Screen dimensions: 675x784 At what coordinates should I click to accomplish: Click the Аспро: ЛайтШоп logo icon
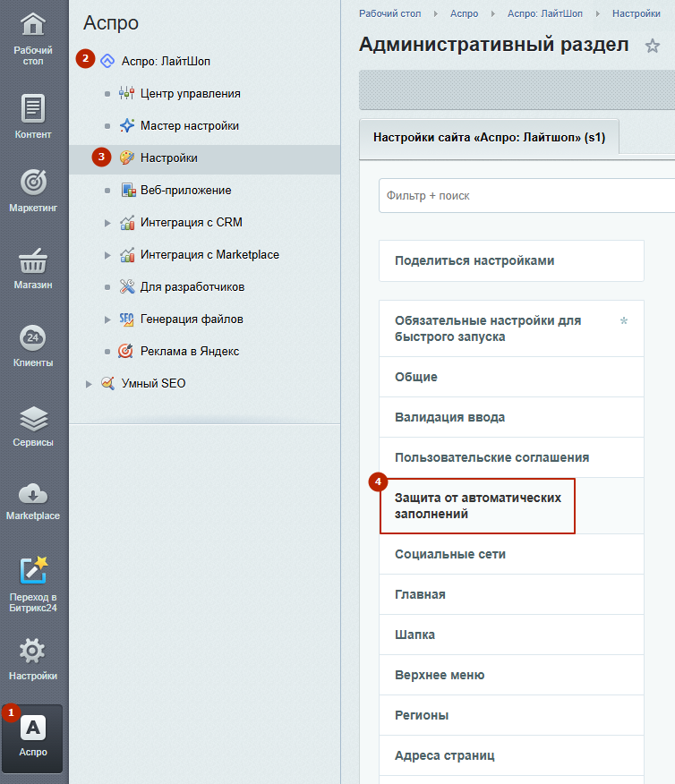[x=107, y=61]
